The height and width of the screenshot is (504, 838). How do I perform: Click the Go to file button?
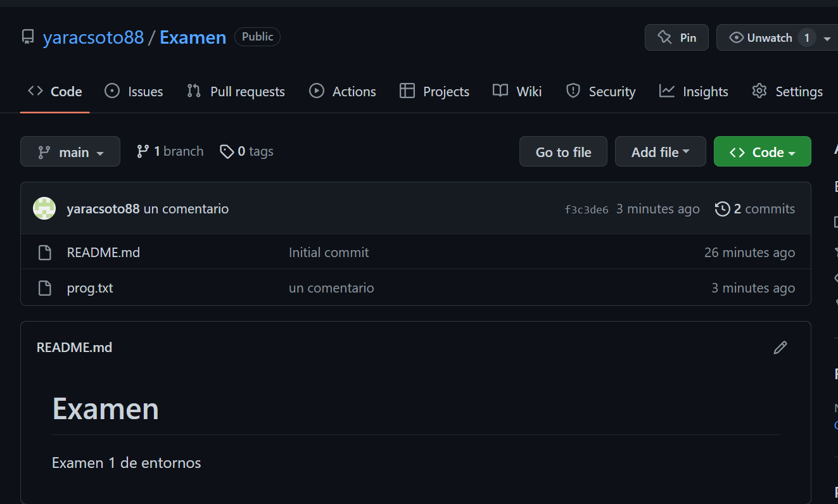[562, 151]
